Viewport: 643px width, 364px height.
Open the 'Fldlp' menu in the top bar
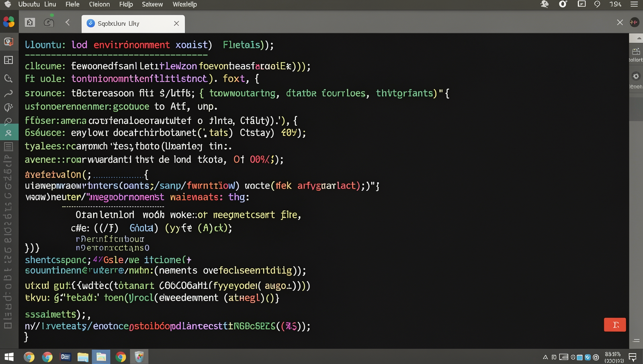pos(126,4)
